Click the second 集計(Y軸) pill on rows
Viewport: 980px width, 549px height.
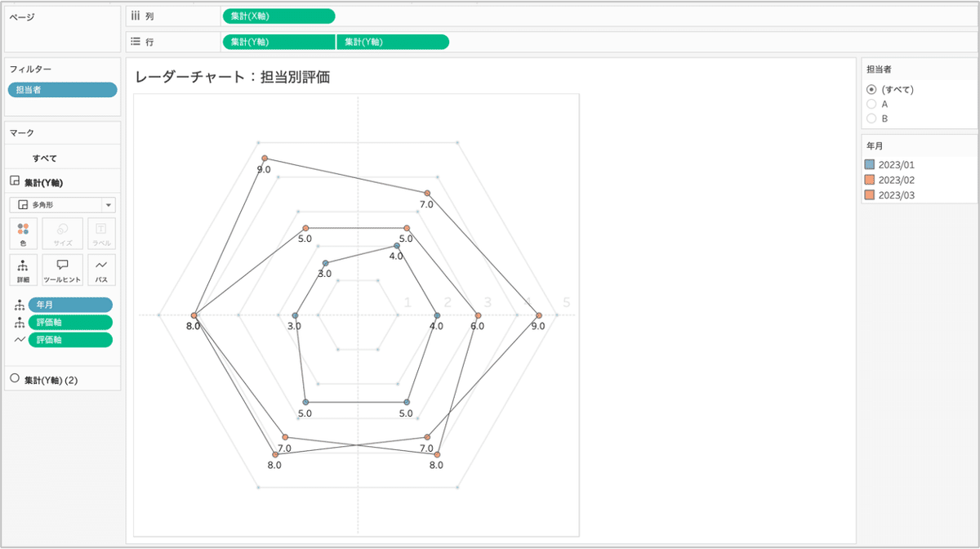pyautogui.click(x=392, y=42)
